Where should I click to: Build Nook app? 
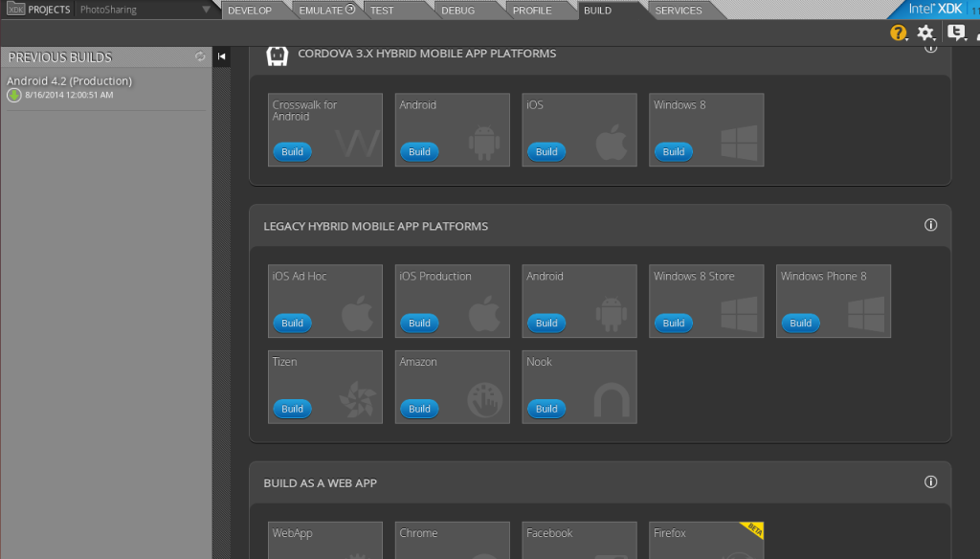pos(546,409)
